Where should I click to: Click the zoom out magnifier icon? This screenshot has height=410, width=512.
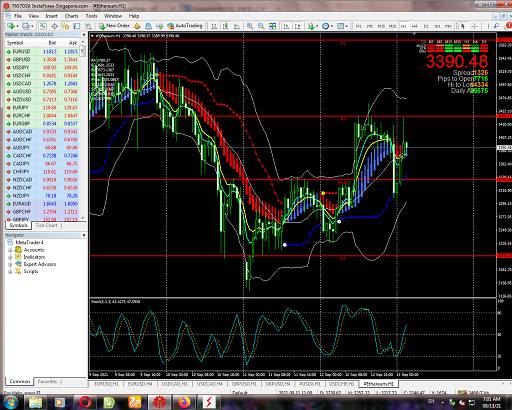click(x=261, y=26)
